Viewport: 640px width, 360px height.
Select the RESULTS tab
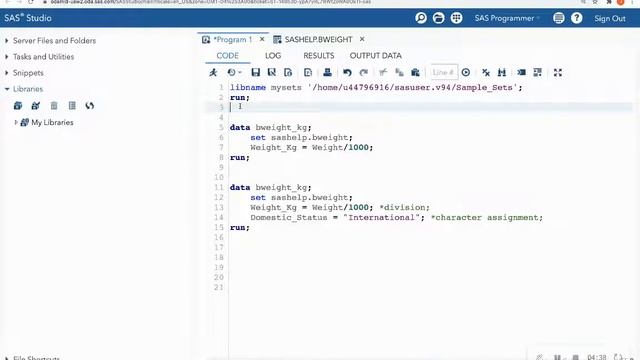pyautogui.click(x=318, y=56)
